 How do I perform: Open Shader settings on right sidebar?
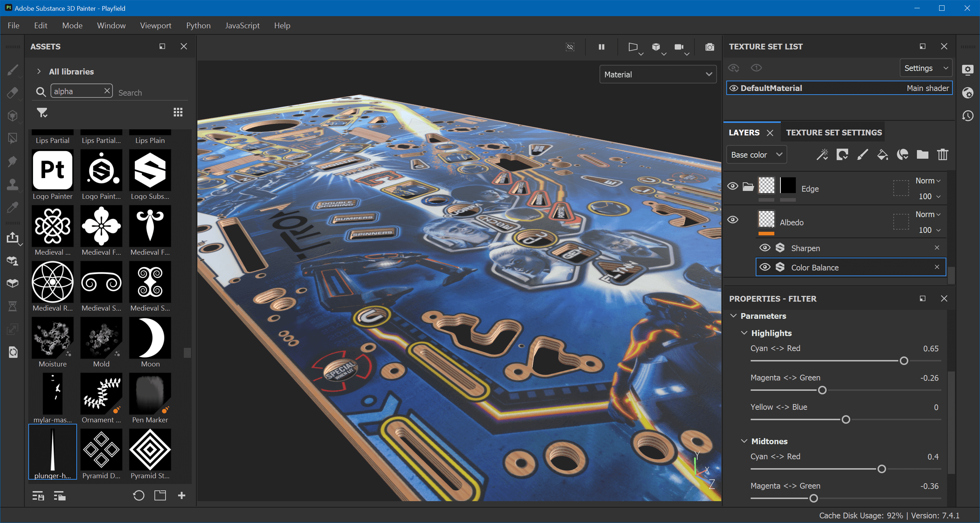pyautogui.click(x=968, y=93)
